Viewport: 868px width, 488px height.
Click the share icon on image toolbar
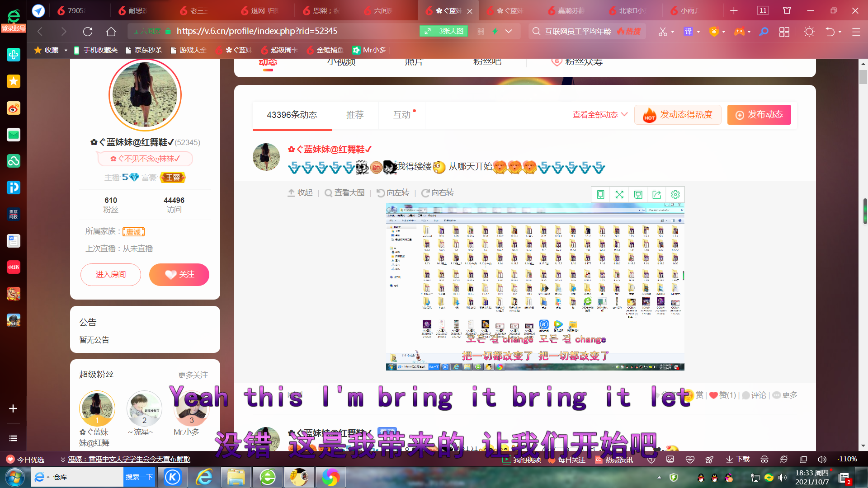coord(656,194)
